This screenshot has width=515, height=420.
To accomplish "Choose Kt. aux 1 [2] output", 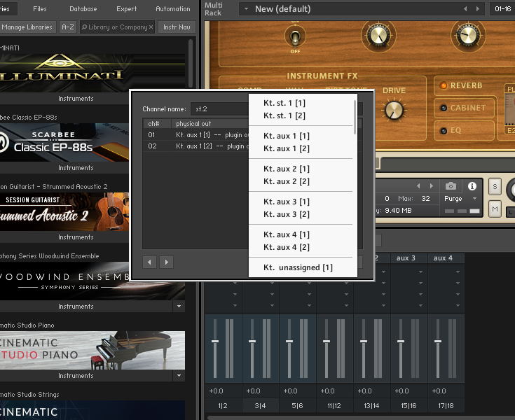I will tap(286, 148).
